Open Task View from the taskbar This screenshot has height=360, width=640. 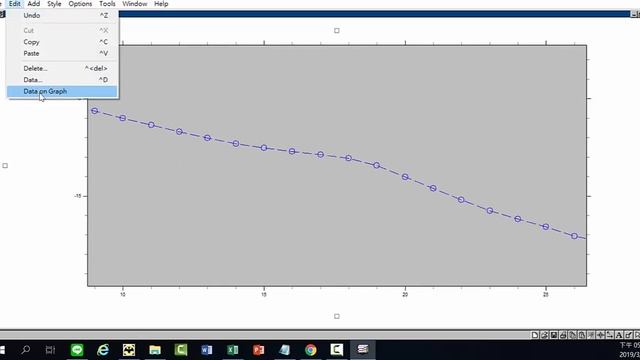click(50, 350)
